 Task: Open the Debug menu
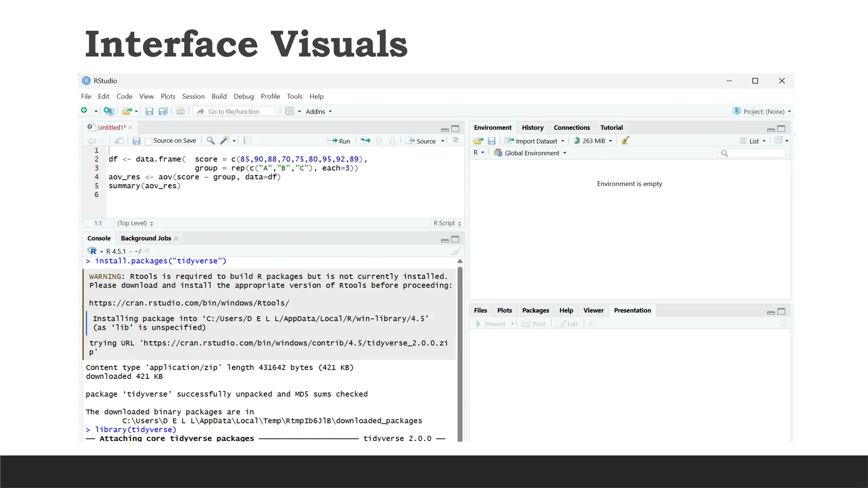(x=244, y=96)
